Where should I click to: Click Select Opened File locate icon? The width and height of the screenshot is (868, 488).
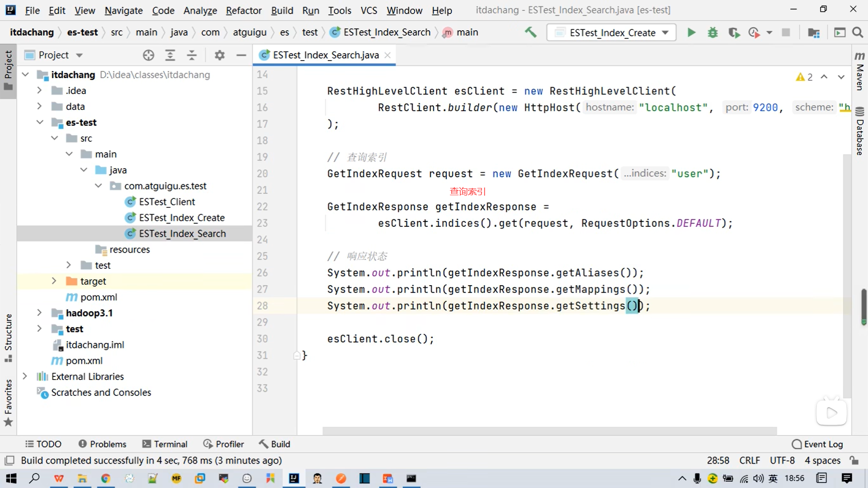[148, 55]
